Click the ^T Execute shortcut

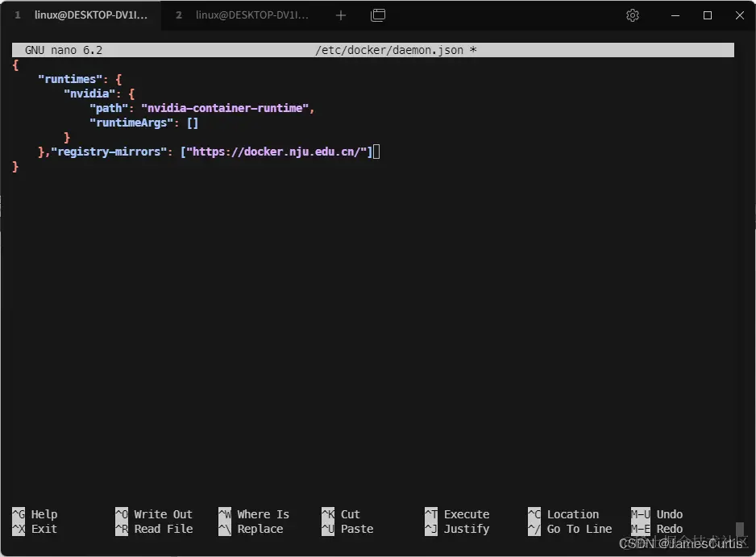tap(457, 514)
